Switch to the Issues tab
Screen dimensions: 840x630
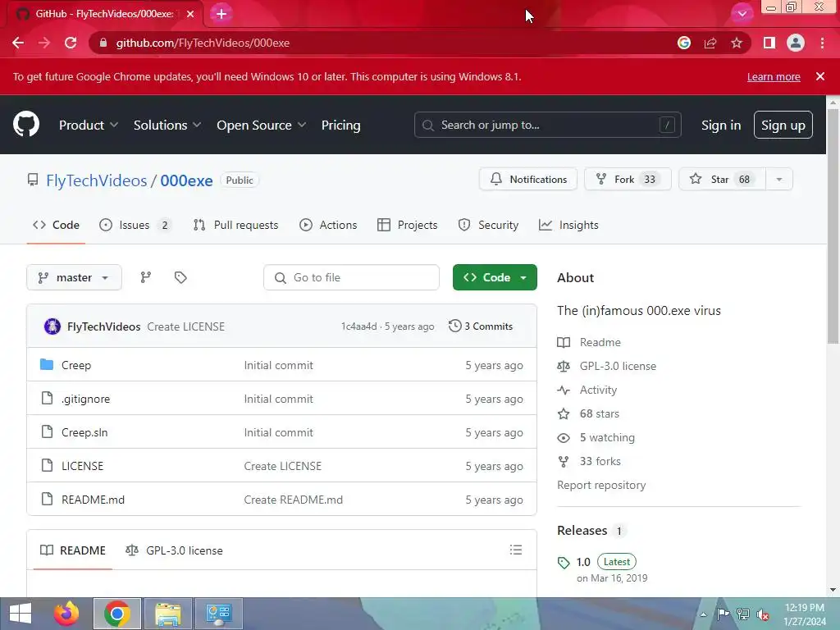click(135, 225)
